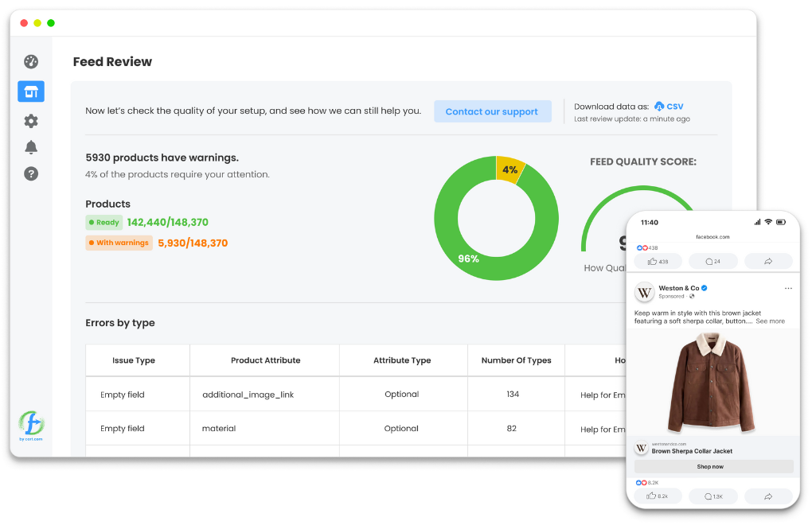
Task: Click the help question mark icon
Action: (x=31, y=173)
